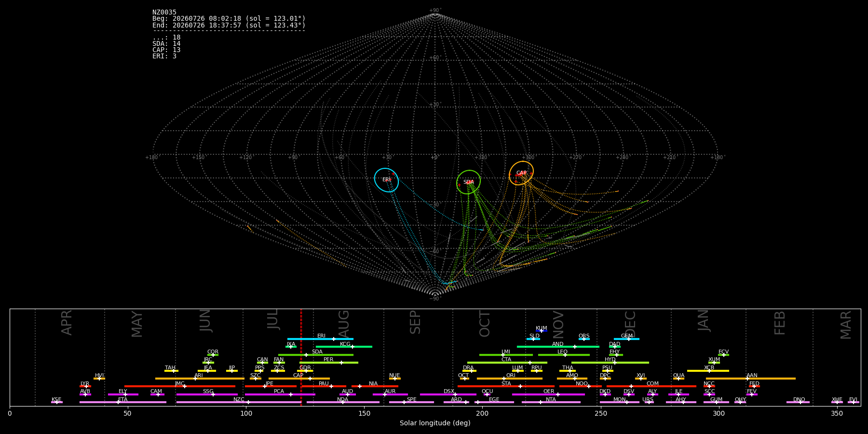Viewport: 868px width, 434px height.
Task: Click the ORI shower label in the timeline
Action: coord(511,376)
